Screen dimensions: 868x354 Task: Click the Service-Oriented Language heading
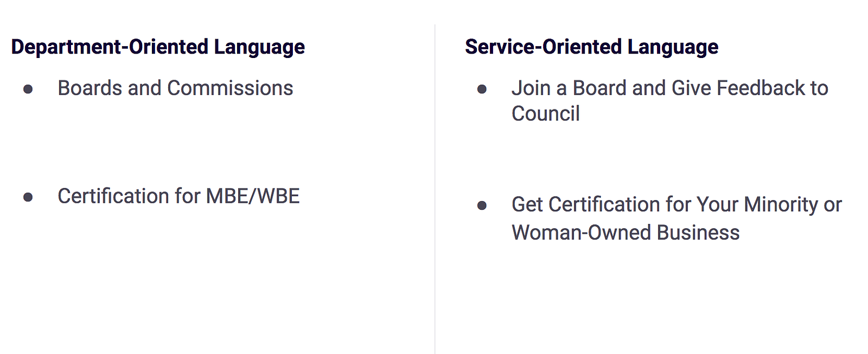[x=591, y=47]
